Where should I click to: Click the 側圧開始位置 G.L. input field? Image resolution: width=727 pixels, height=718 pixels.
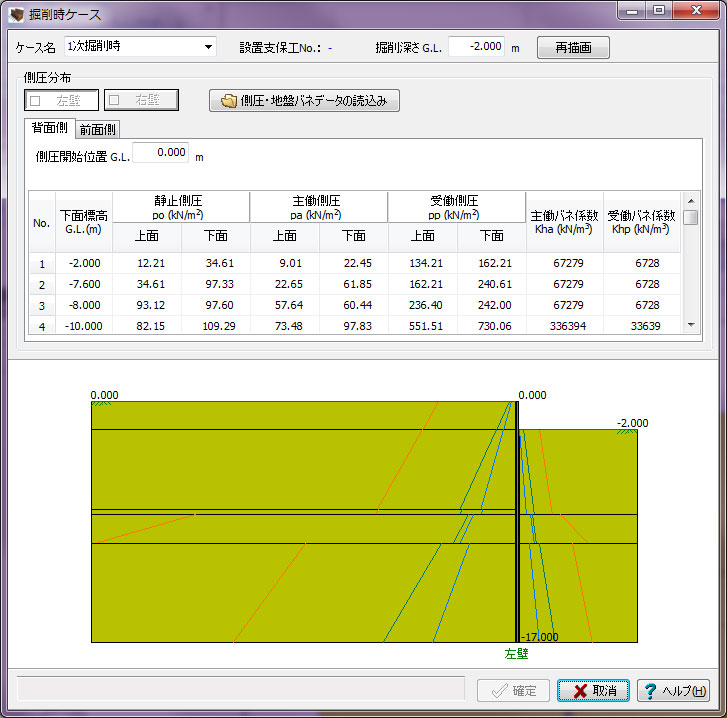(160, 152)
